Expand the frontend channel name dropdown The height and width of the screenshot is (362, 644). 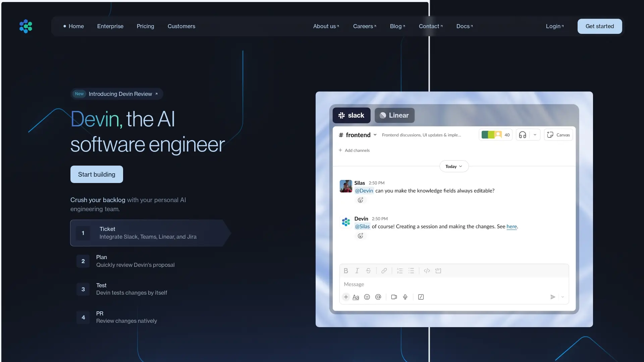pos(375,135)
